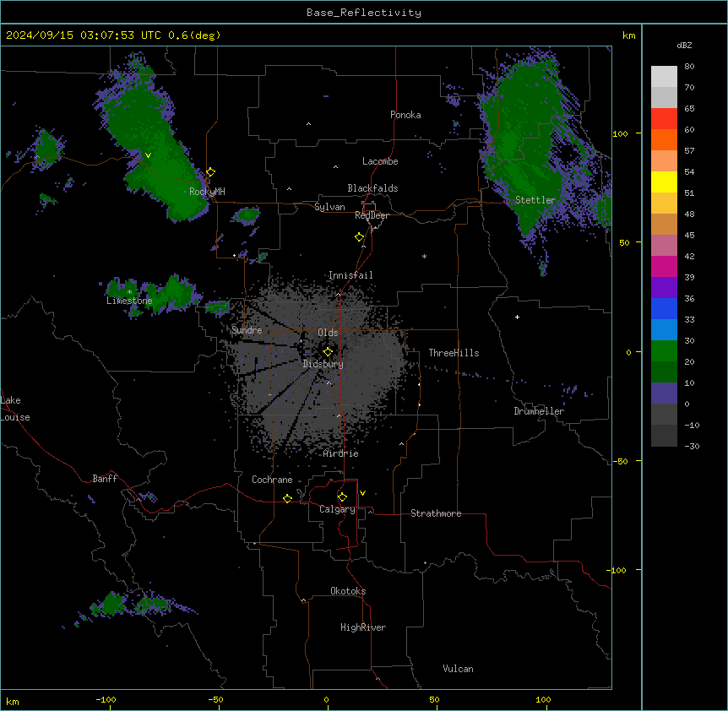728x711 pixels.
Task: Click the Limestone label
Action: [129, 301]
